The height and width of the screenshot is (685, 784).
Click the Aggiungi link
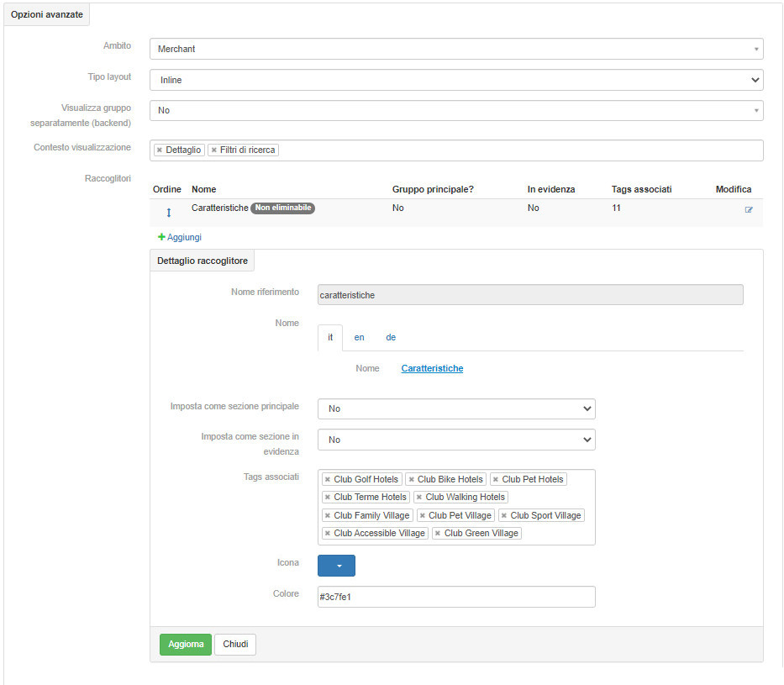tap(180, 237)
